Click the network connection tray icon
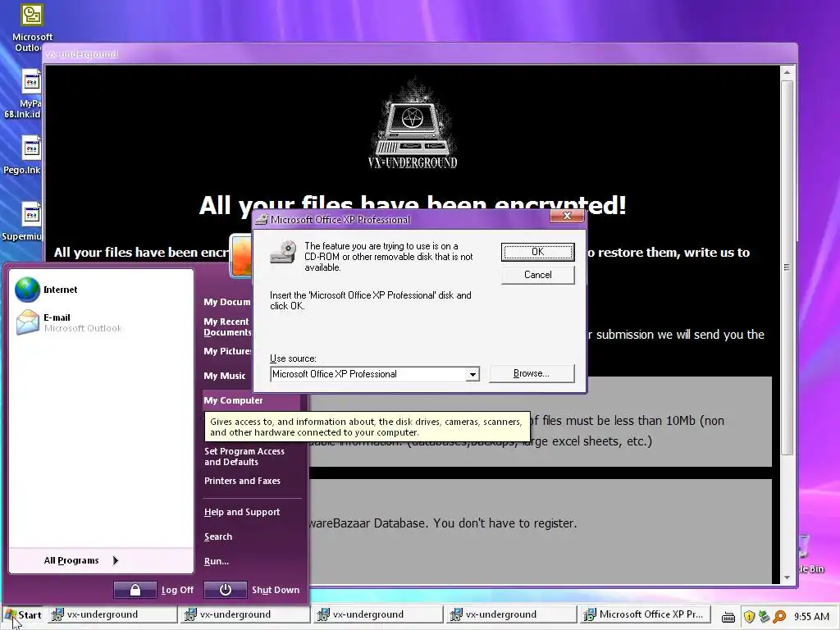The image size is (840, 630). (x=764, y=617)
